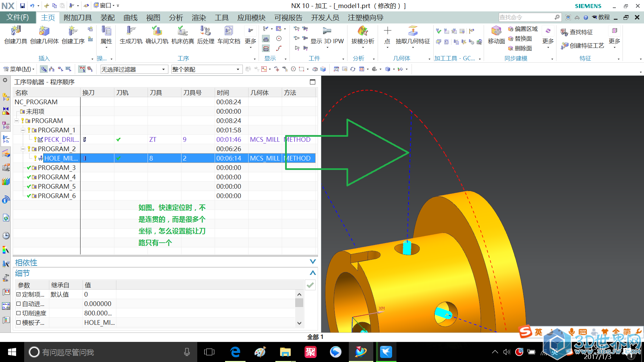Open File Explorer from the taskbar

click(x=285, y=352)
